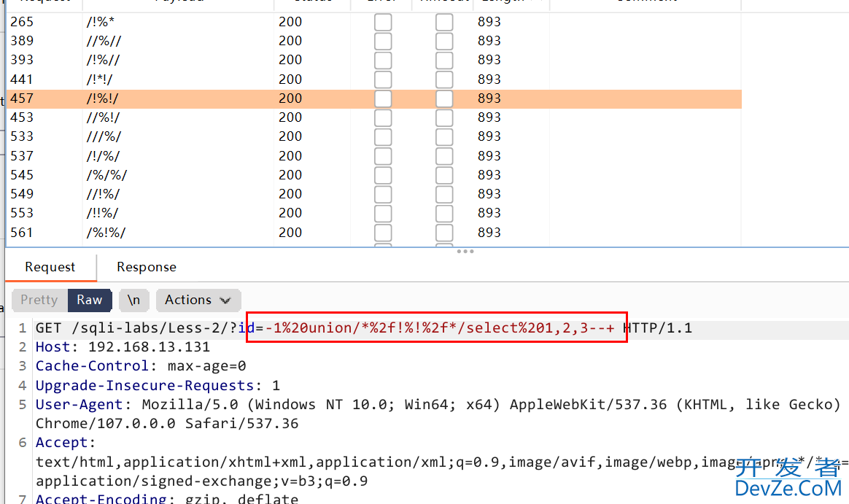Toggle the first checkbox in row 533
Viewport: 849px width, 504px height.
pos(383,137)
